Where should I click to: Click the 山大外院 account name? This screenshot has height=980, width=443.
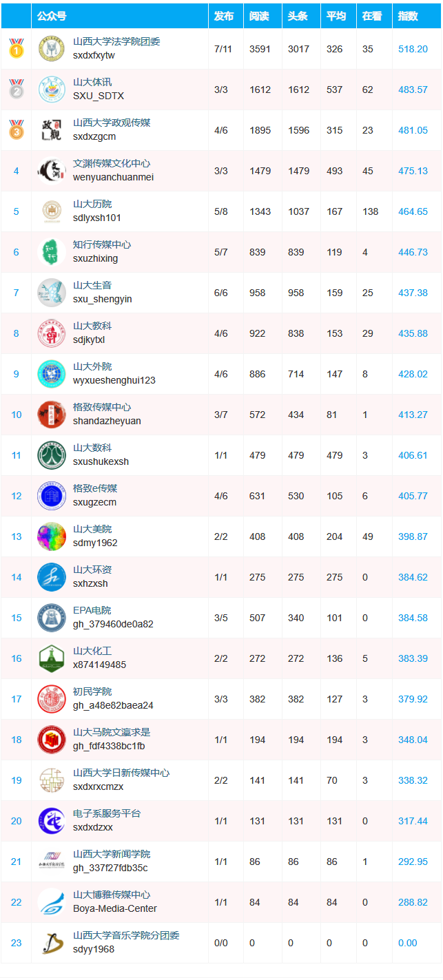point(92,367)
